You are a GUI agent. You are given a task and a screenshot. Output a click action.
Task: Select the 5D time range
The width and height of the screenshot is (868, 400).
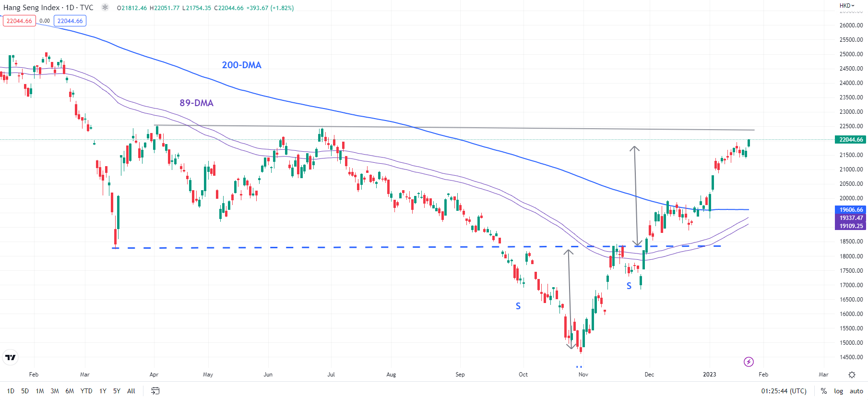click(x=25, y=391)
